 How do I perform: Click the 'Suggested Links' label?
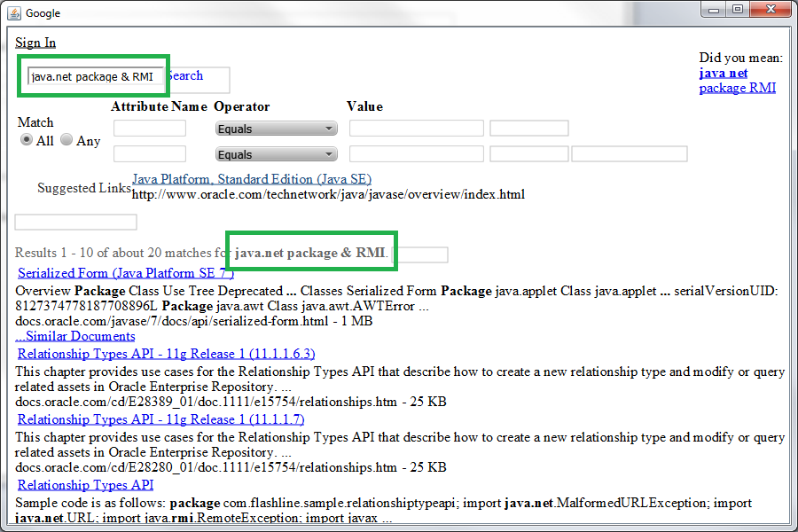click(x=84, y=188)
